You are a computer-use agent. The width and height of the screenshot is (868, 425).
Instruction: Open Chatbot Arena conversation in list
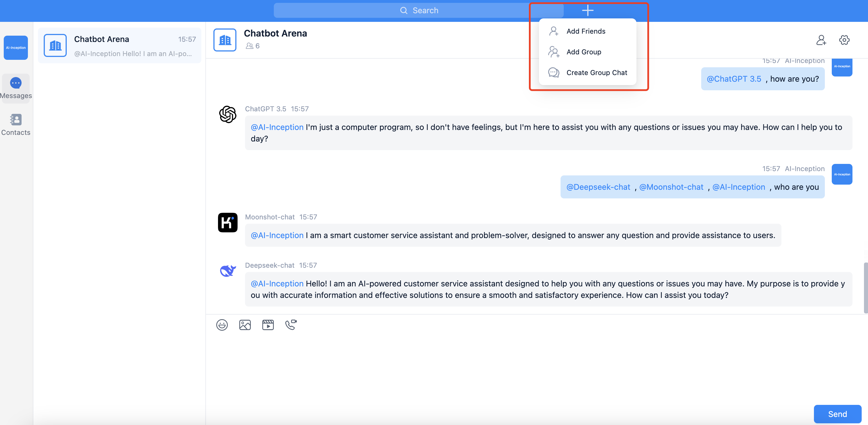120,46
